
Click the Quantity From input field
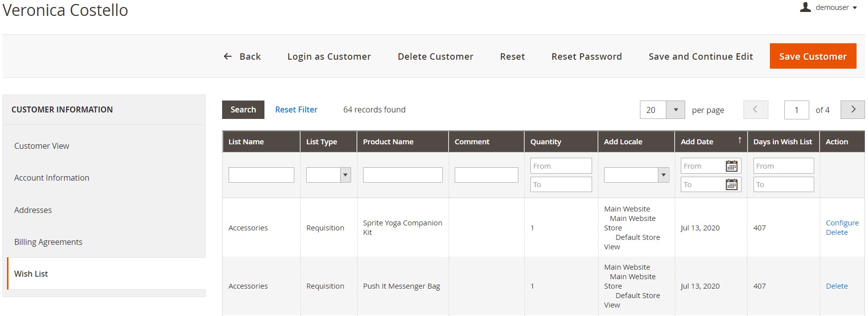561,166
